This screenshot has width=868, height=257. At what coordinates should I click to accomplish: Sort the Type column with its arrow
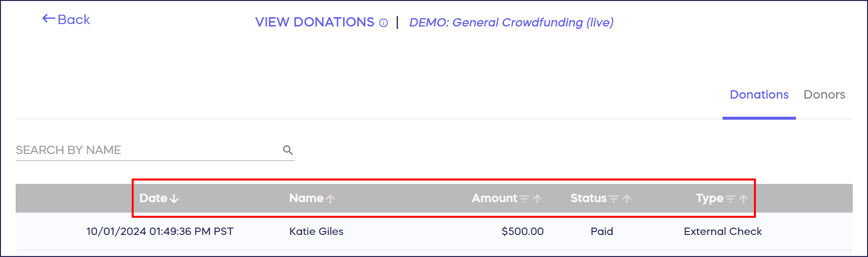(x=744, y=199)
